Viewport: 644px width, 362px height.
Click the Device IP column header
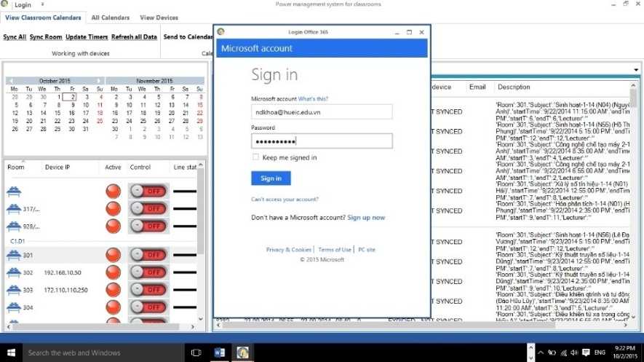(x=57, y=168)
